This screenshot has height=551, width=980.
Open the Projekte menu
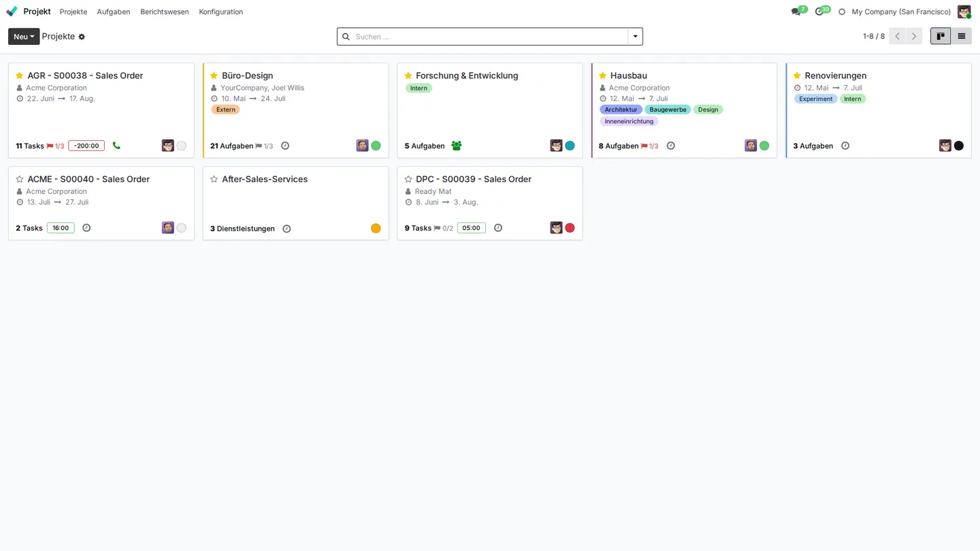point(73,12)
